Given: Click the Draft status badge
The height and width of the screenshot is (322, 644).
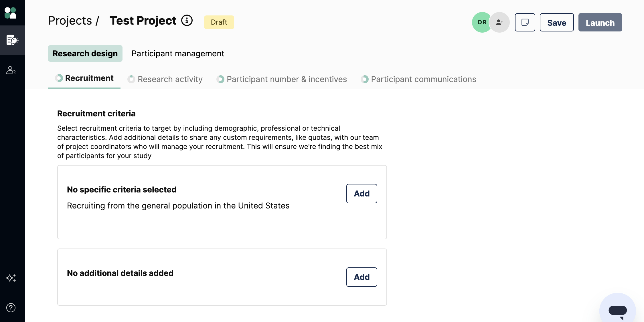Looking at the screenshot, I should pos(219,22).
